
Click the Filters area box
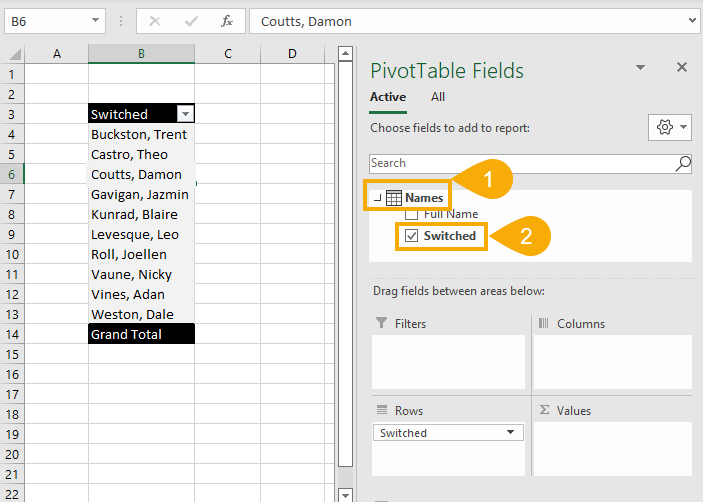pos(448,362)
